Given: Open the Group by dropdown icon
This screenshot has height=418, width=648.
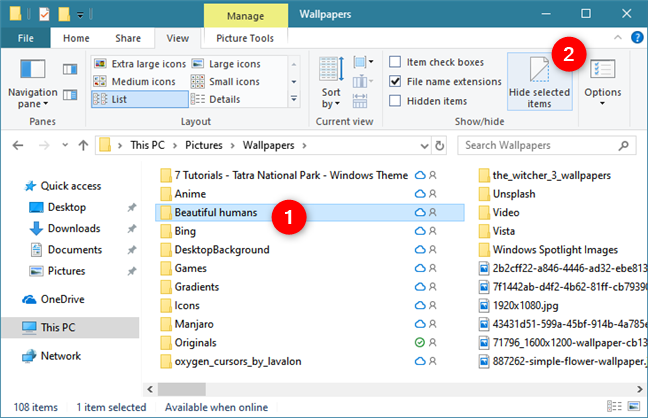Looking at the screenshot, I should (x=363, y=62).
